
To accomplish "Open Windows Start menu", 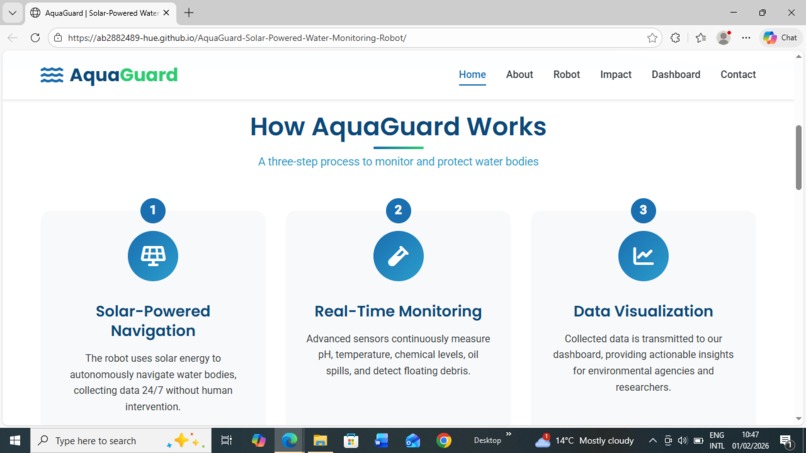I will (x=15, y=441).
